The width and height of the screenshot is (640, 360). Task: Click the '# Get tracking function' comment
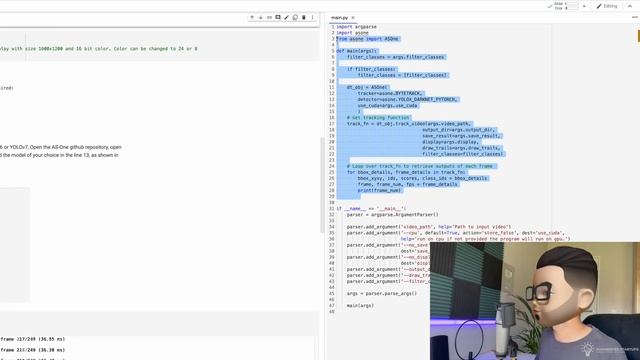378,118
